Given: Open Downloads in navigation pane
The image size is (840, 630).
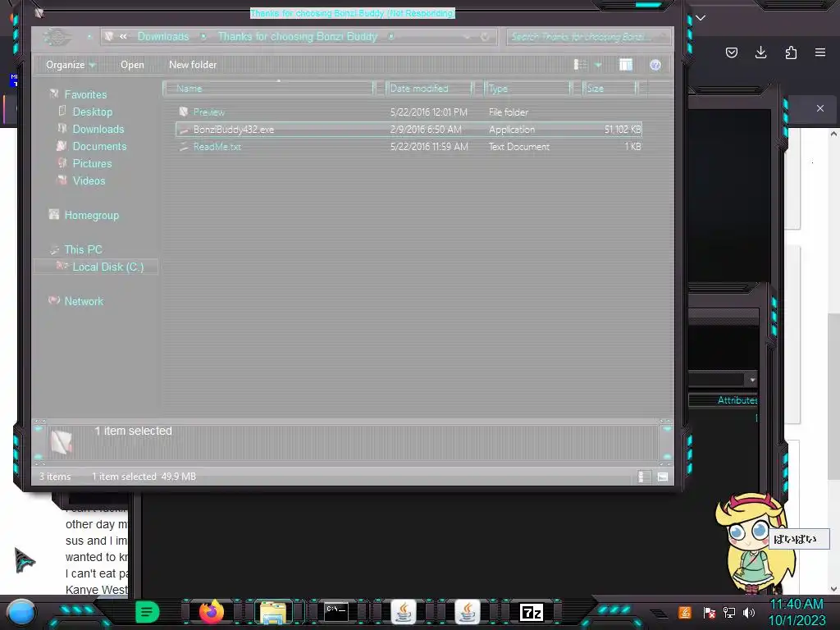Looking at the screenshot, I should pyautogui.click(x=98, y=129).
